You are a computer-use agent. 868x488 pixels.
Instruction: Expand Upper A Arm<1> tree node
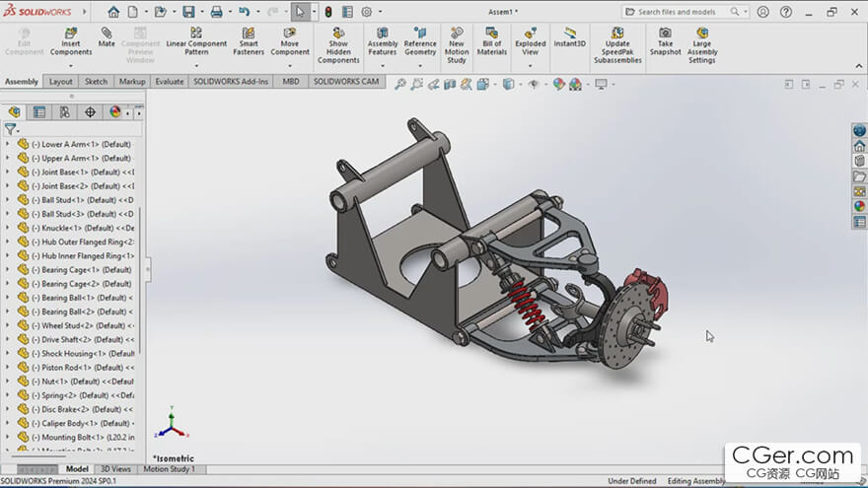pos(7,158)
